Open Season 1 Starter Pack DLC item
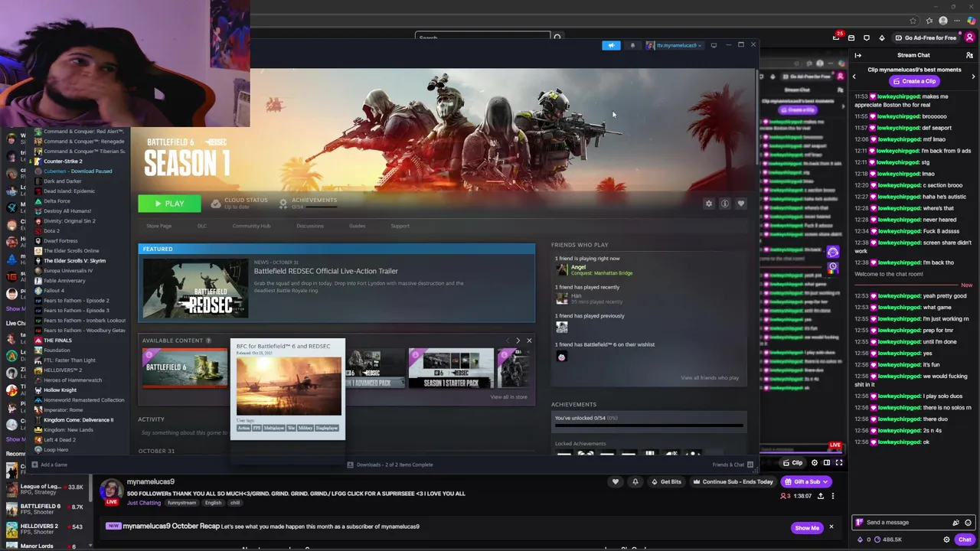 click(451, 368)
